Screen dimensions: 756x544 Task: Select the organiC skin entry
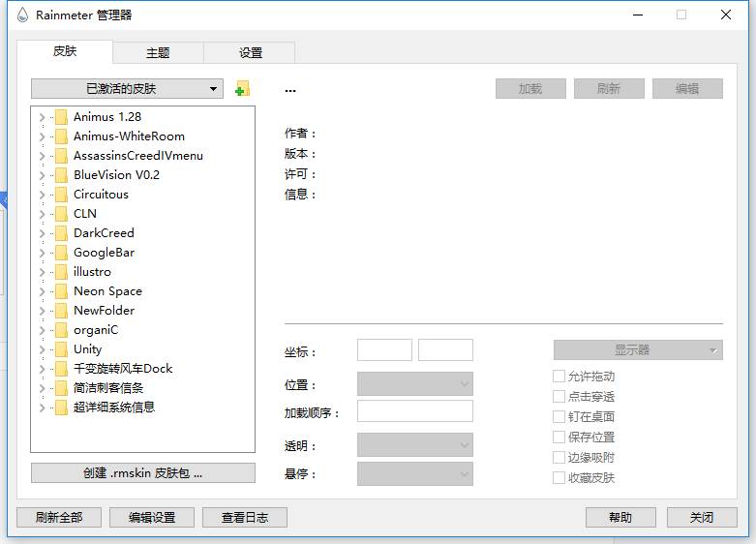pos(96,330)
